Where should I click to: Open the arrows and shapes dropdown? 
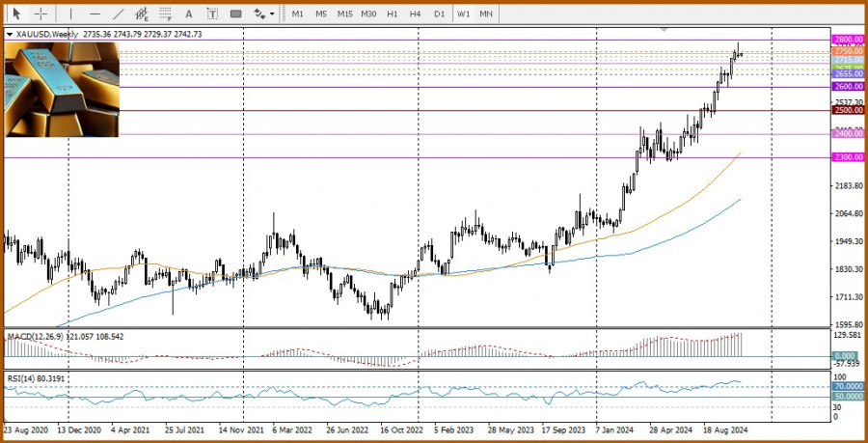[263, 14]
